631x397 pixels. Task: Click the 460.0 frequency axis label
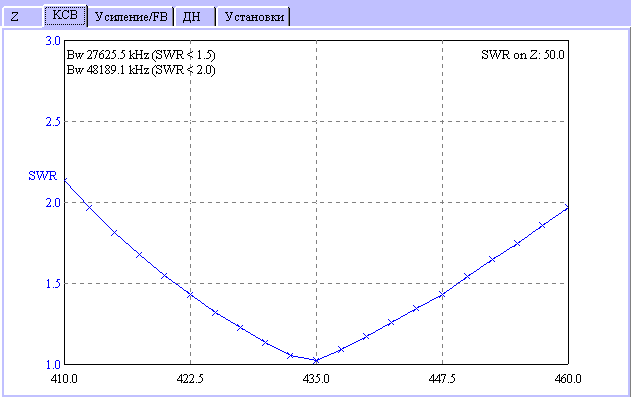(x=568, y=379)
